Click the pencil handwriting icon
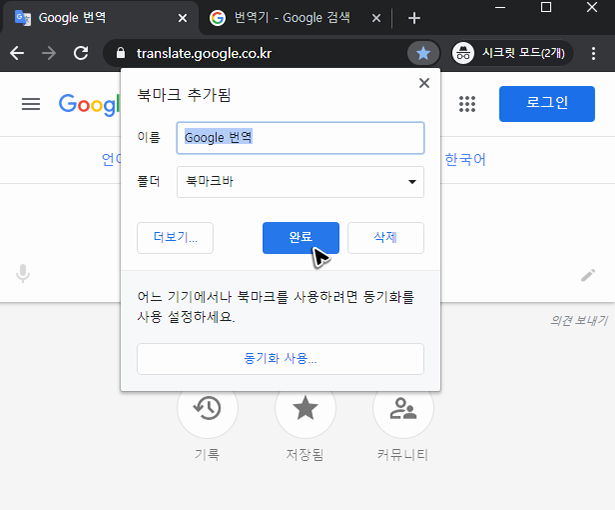 click(x=588, y=275)
